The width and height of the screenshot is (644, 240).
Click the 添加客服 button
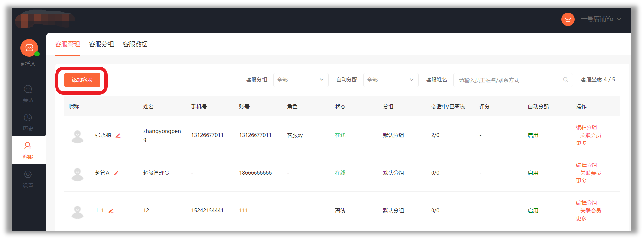82,80
